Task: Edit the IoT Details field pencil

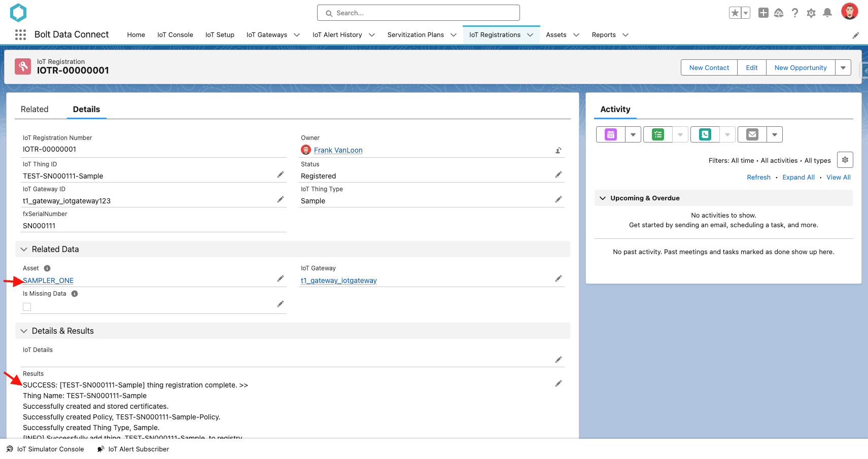Action: pos(558,360)
